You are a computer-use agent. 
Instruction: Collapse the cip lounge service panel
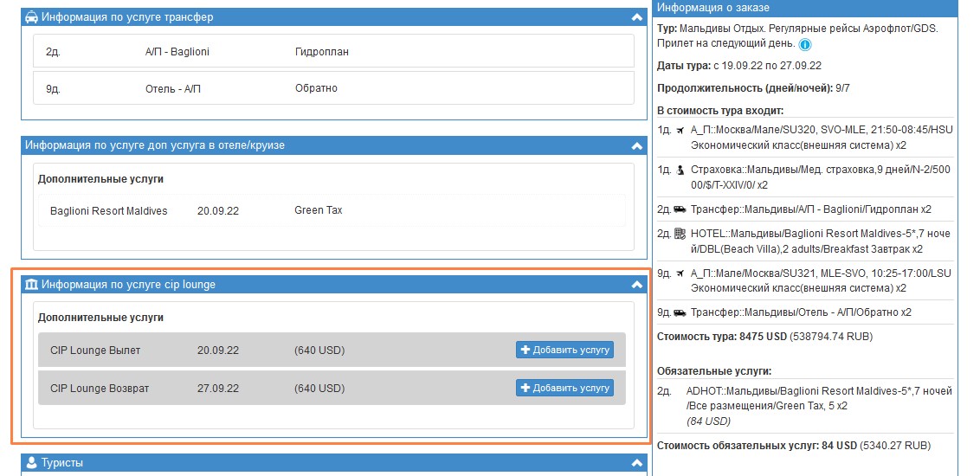click(x=637, y=285)
